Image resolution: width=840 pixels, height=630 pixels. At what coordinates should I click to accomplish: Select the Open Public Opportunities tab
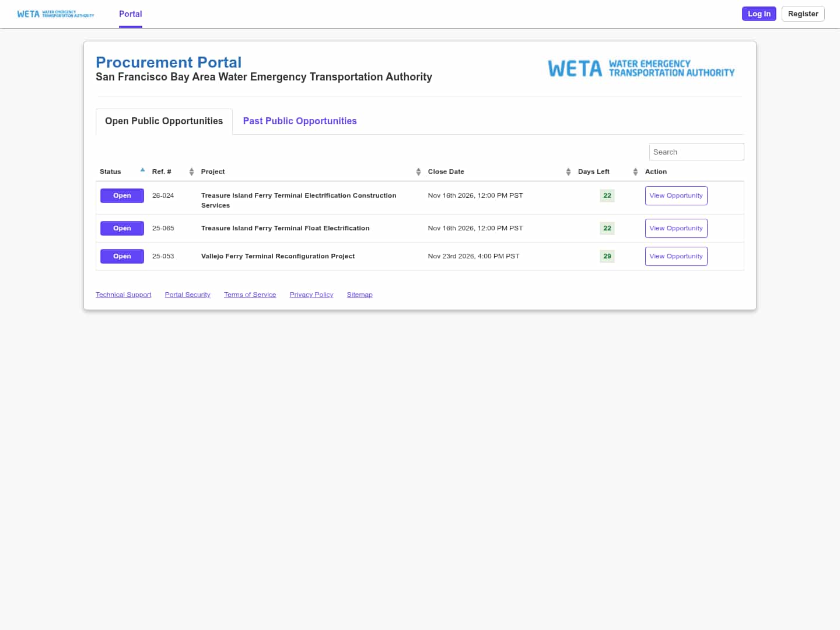(x=164, y=121)
